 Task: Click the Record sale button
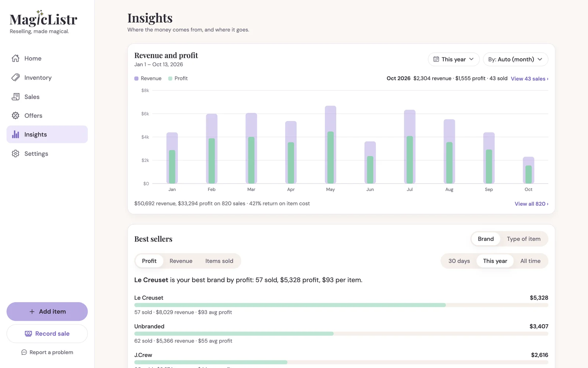[47, 334]
